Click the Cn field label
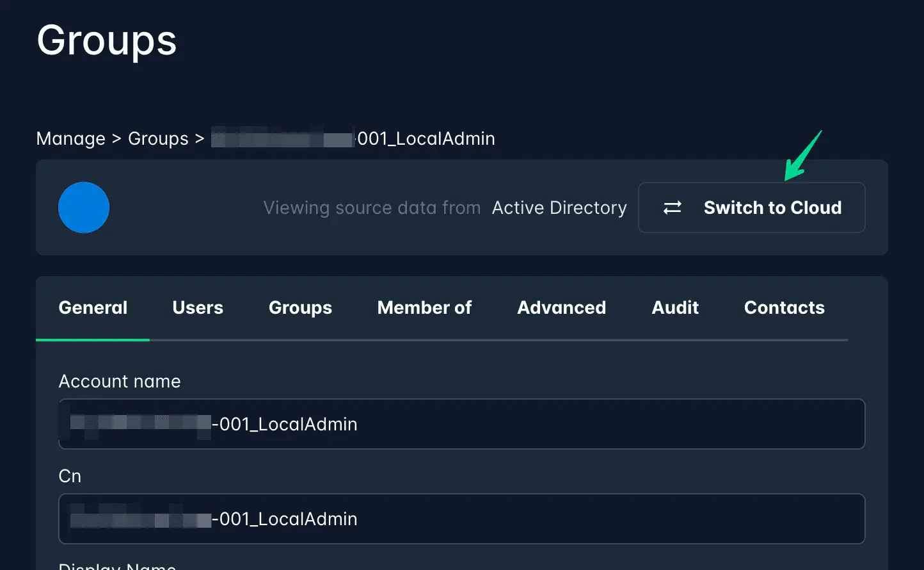This screenshot has width=924, height=570. [x=70, y=476]
